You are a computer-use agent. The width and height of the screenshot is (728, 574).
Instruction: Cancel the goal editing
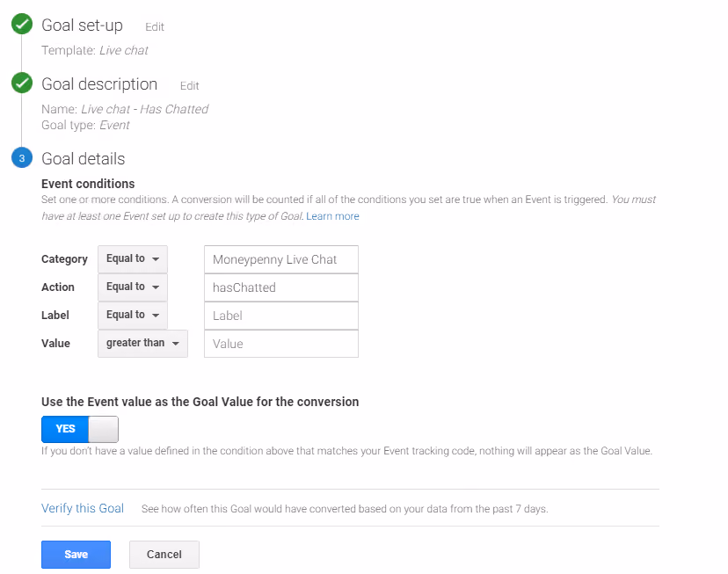point(164,555)
